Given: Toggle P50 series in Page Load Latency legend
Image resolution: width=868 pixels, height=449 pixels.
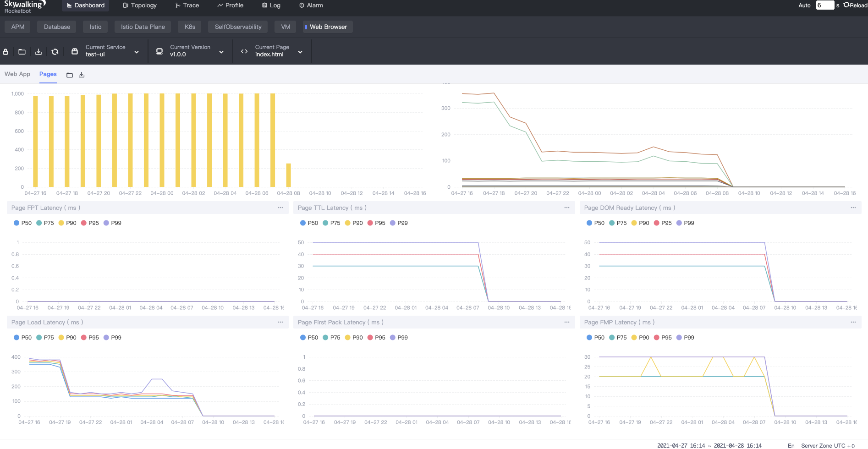Looking at the screenshot, I should (22, 338).
